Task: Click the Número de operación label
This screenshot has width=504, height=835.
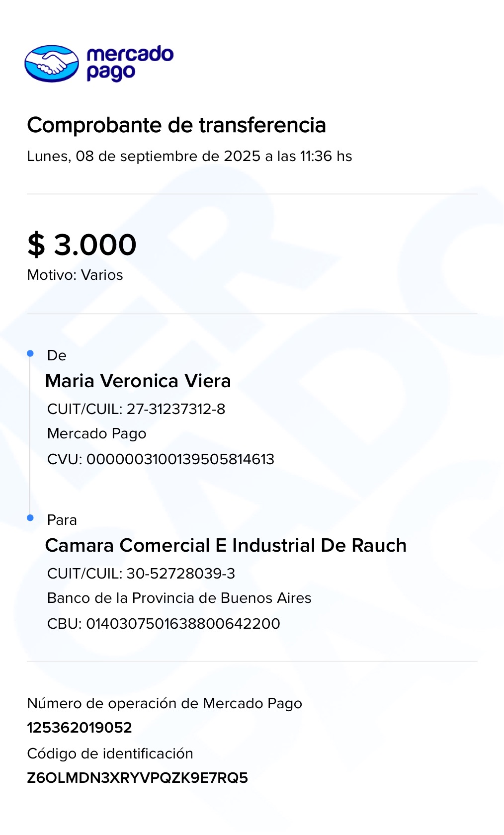Action: [x=165, y=703]
